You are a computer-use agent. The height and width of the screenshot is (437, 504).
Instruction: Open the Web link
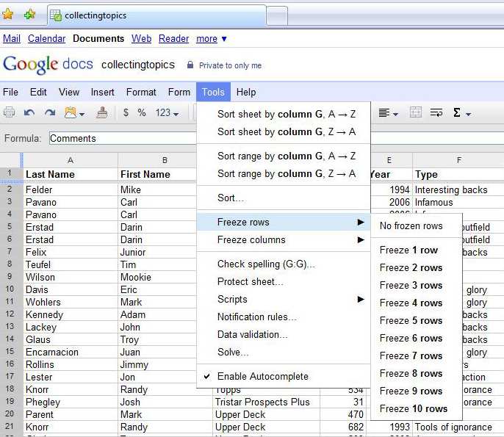(141, 38)
